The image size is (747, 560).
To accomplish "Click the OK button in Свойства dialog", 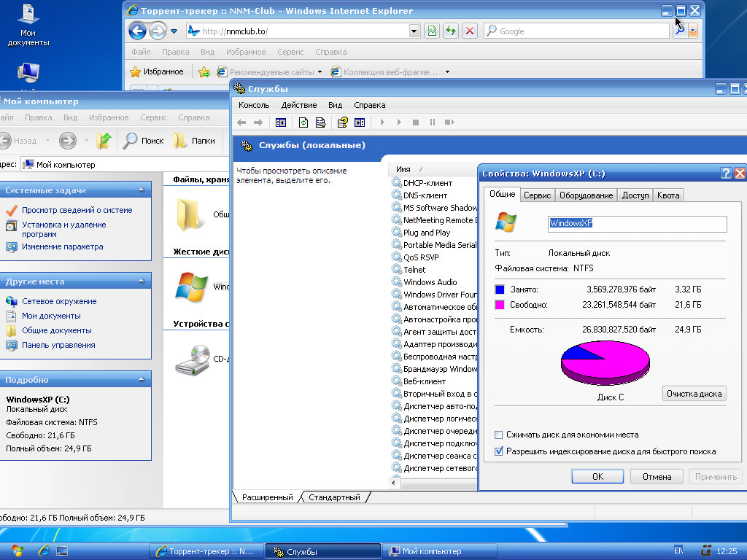I will tap(597, 477).
